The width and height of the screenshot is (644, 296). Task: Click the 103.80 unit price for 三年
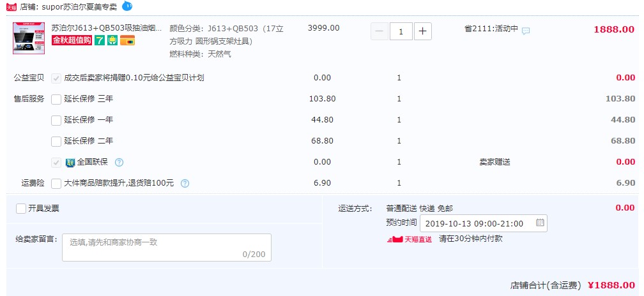pos(323,99)
